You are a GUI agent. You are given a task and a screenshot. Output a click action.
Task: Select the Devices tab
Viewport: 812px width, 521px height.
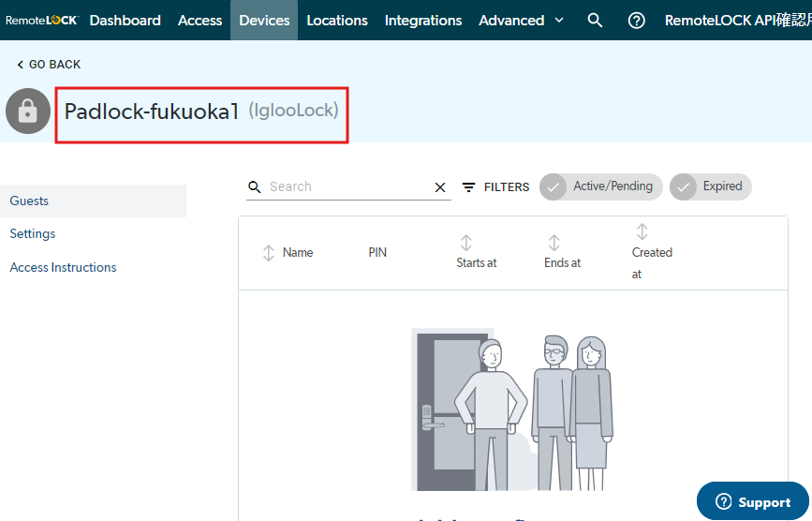[264, 21]
